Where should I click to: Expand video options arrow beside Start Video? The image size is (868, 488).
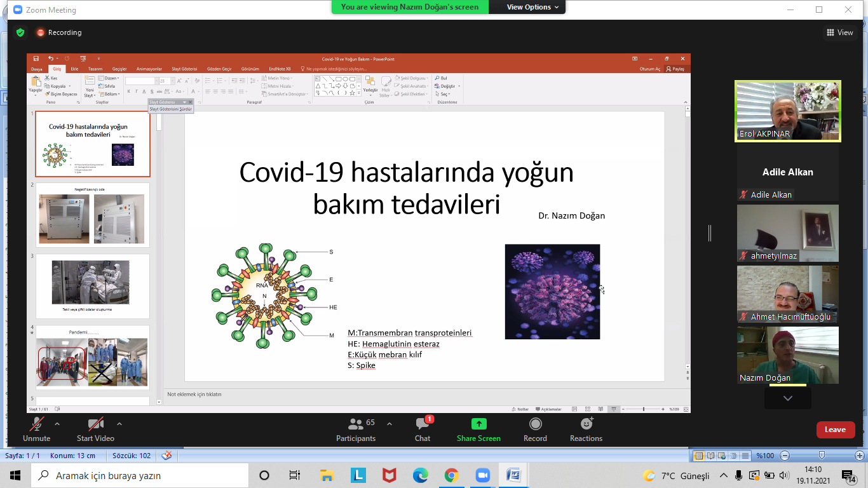pos(119,424)
